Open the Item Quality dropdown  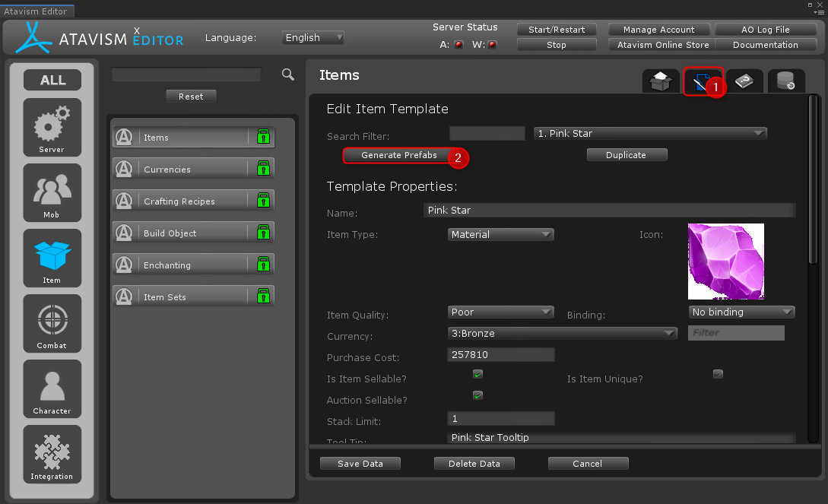pos(501,312)
